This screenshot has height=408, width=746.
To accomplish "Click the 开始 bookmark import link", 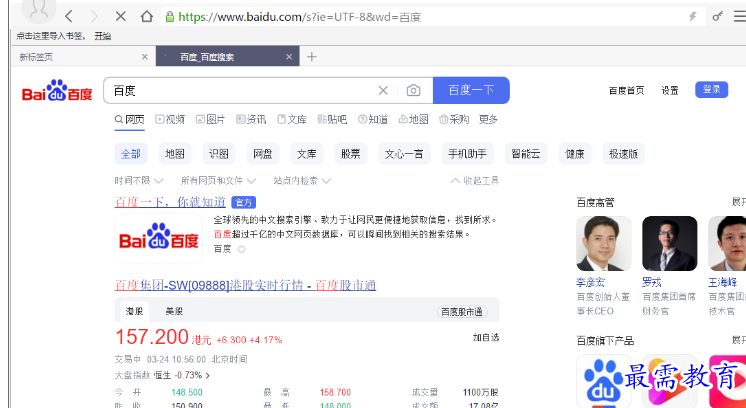I will [102, 36].
